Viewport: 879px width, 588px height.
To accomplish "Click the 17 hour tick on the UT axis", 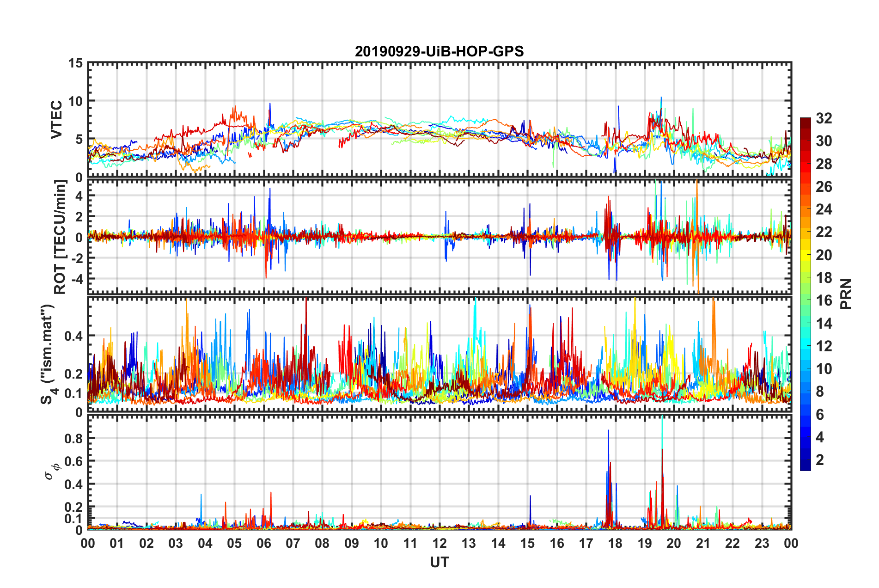I will point(586,543).
